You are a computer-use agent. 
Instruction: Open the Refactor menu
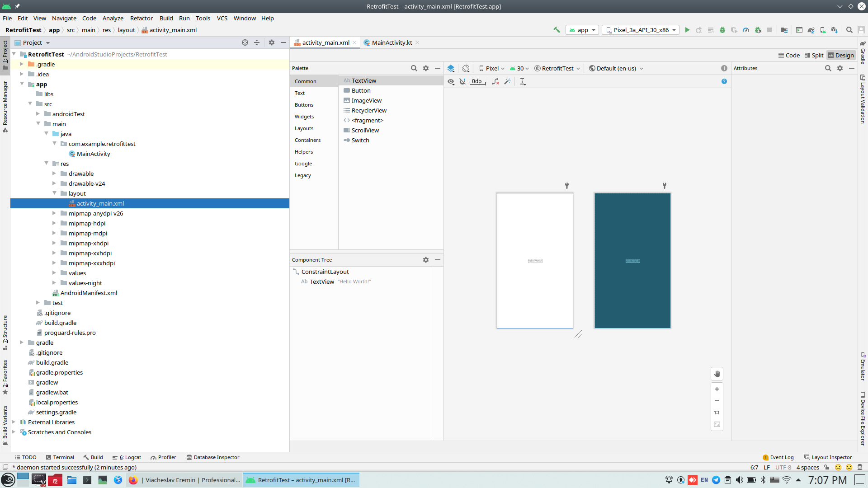(141, 18)
